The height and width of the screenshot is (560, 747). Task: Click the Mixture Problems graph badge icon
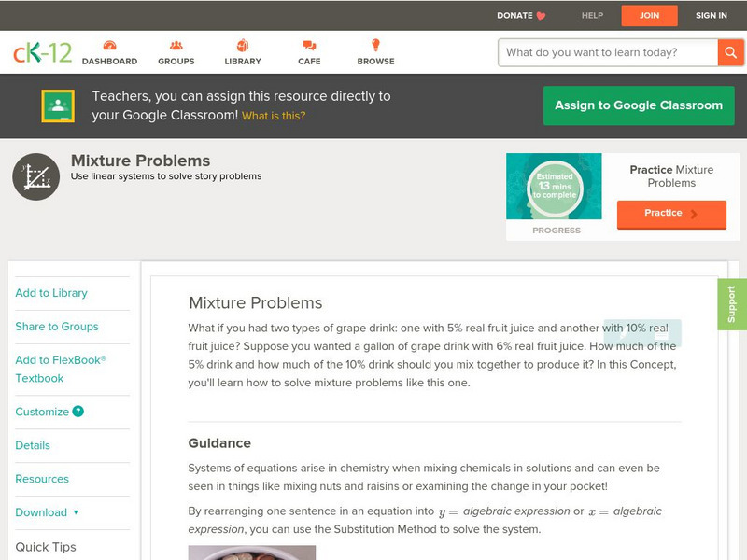pos(35,174)
